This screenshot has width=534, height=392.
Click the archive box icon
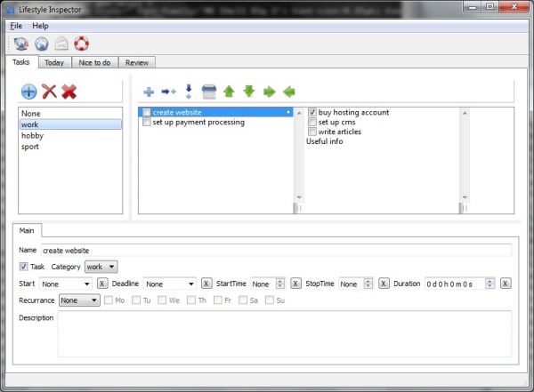click(x=209, y=92)
